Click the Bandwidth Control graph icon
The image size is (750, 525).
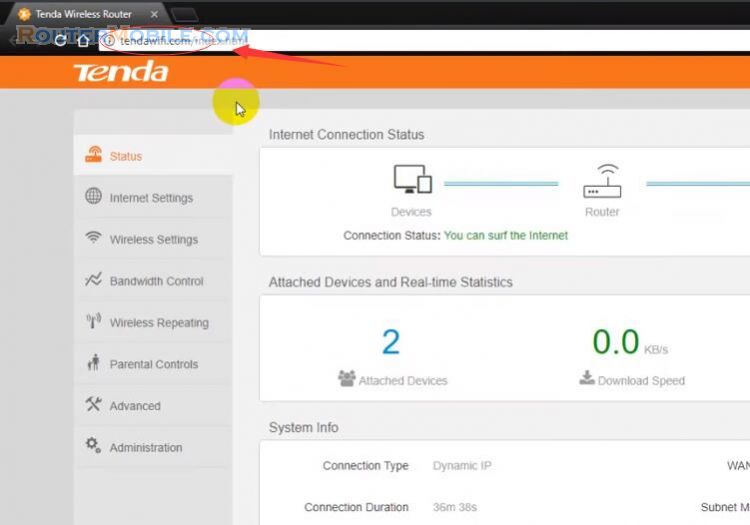coord(93,279)
